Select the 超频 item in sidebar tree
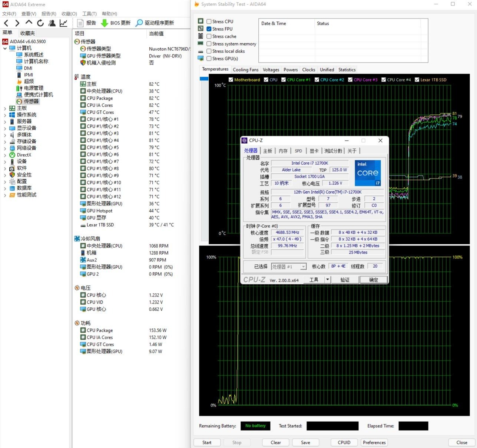 point(29,81)
